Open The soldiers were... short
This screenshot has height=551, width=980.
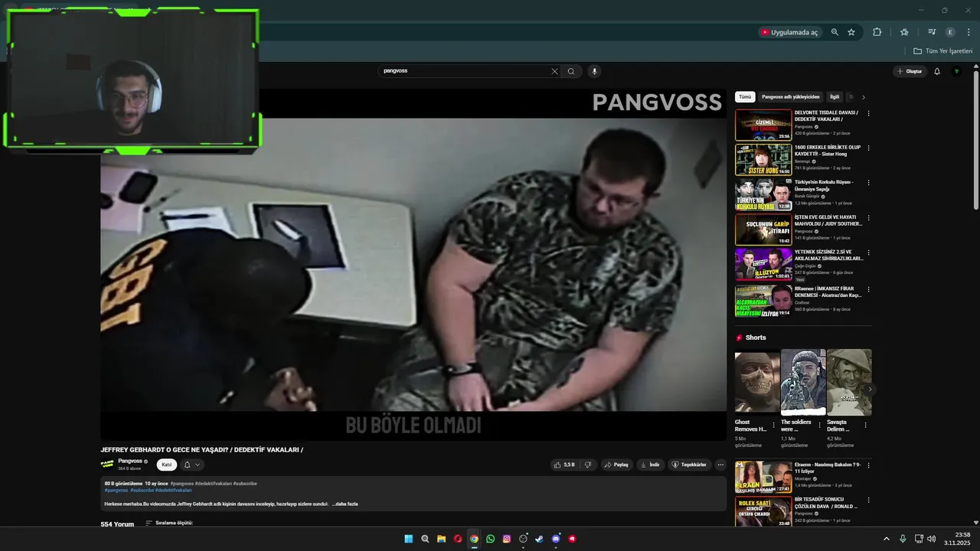[x=803, y=383]
